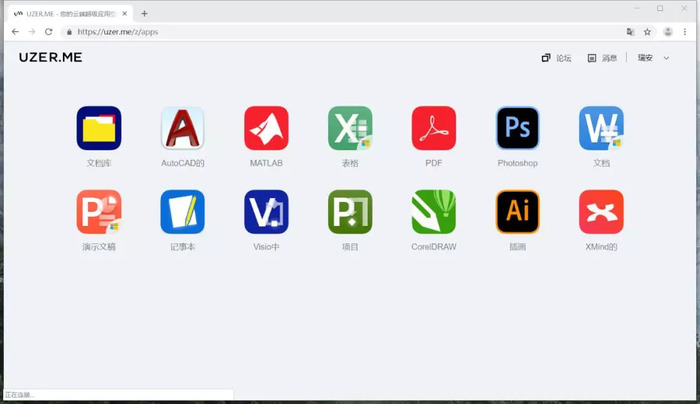Launch the MATLAB app
The width and height of the screenshot is (700, 404).
pos(266,128)
